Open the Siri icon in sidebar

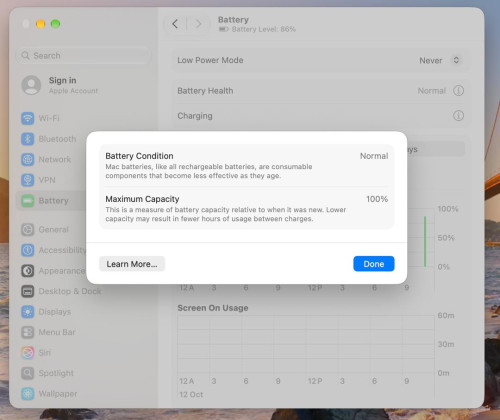pyautogui.click(x=28, y=353)
